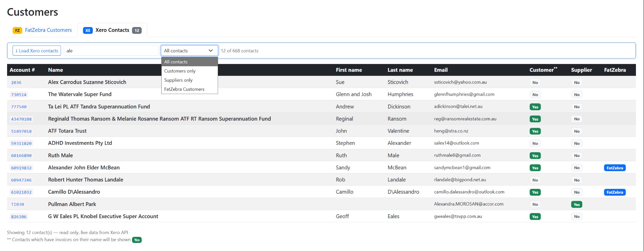
Task: Click the Name column header
Action: pyautogui.click(x=55, y=70)
